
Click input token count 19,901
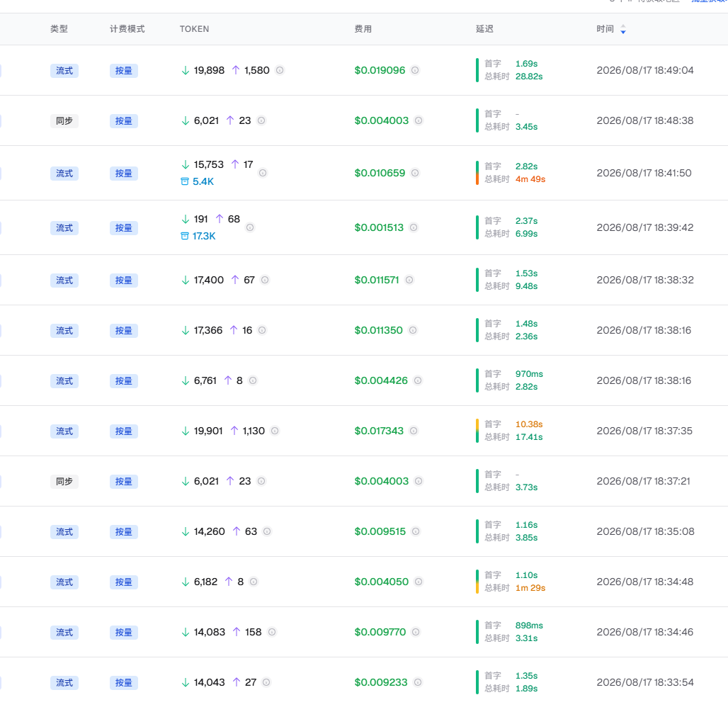pos(208,431)
